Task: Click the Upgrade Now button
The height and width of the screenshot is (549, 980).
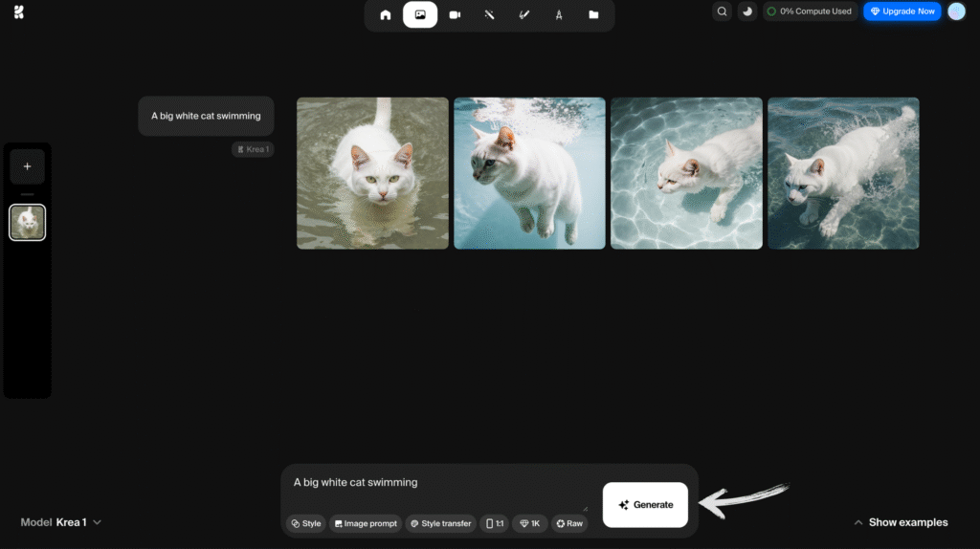Action: point(902,11)
